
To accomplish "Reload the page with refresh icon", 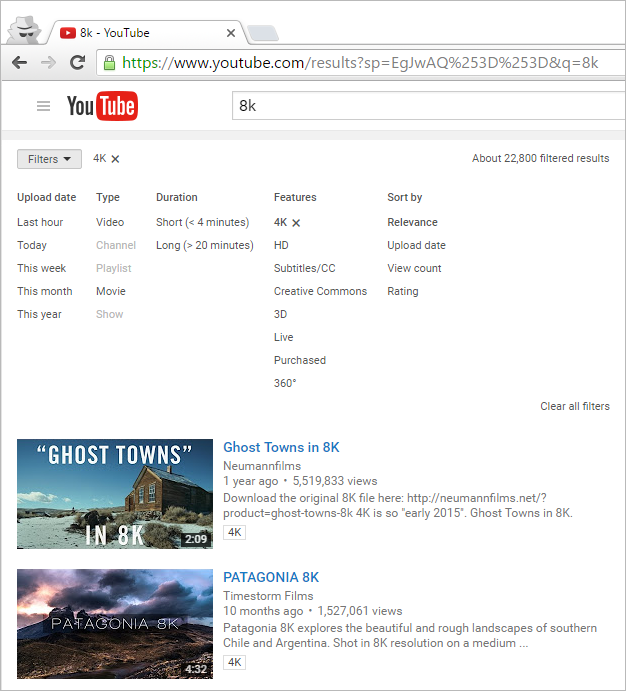I will point(78,63).
